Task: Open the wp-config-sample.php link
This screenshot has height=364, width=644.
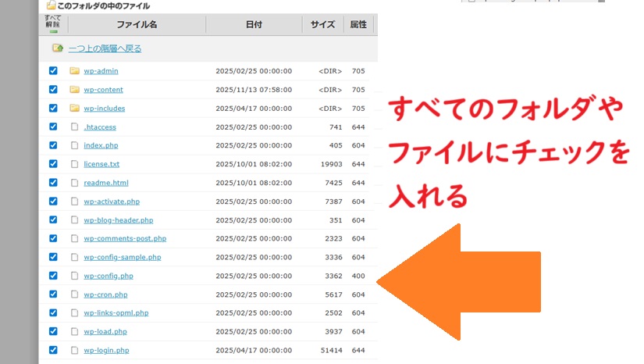Action: [123, 257]
